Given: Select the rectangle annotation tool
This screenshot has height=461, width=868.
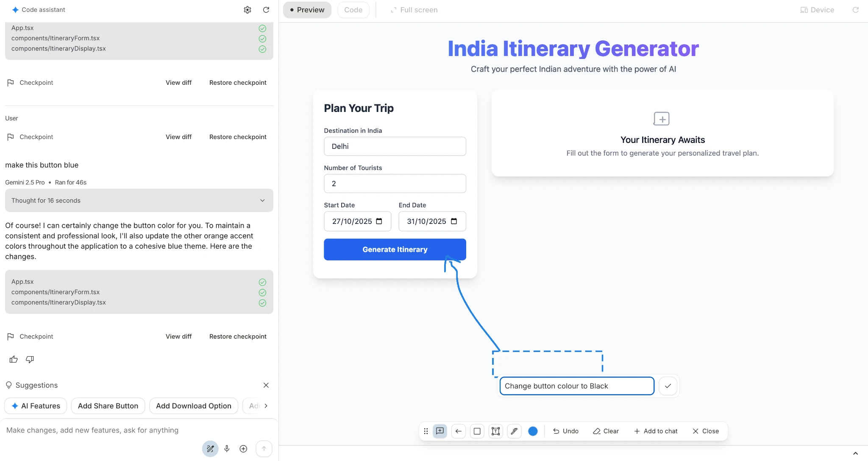Looking at the screenshot, I should 477,431.
